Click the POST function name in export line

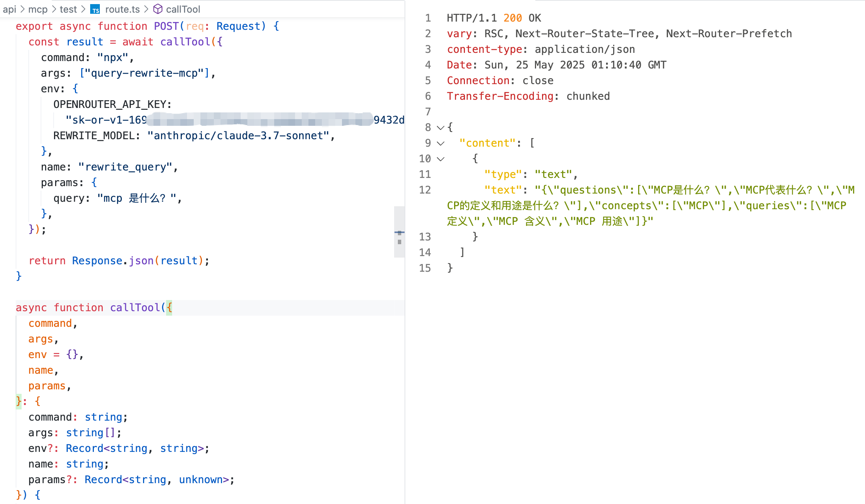(166, 26)
